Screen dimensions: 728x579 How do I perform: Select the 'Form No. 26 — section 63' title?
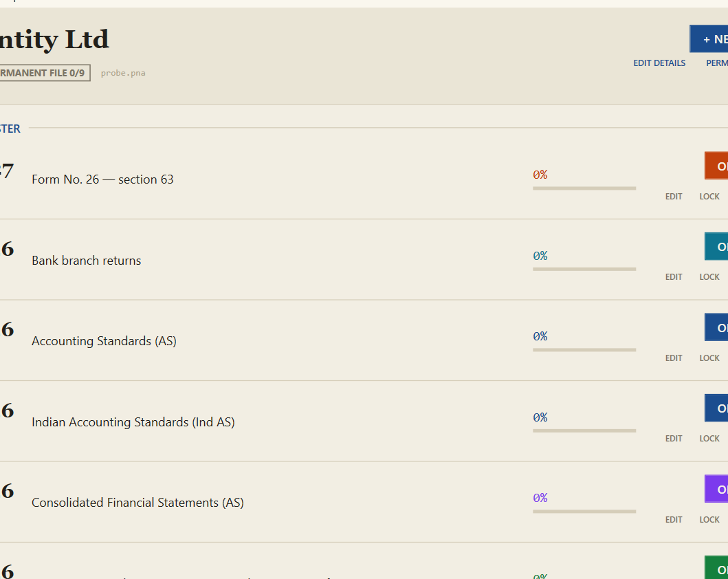[102, 179]
